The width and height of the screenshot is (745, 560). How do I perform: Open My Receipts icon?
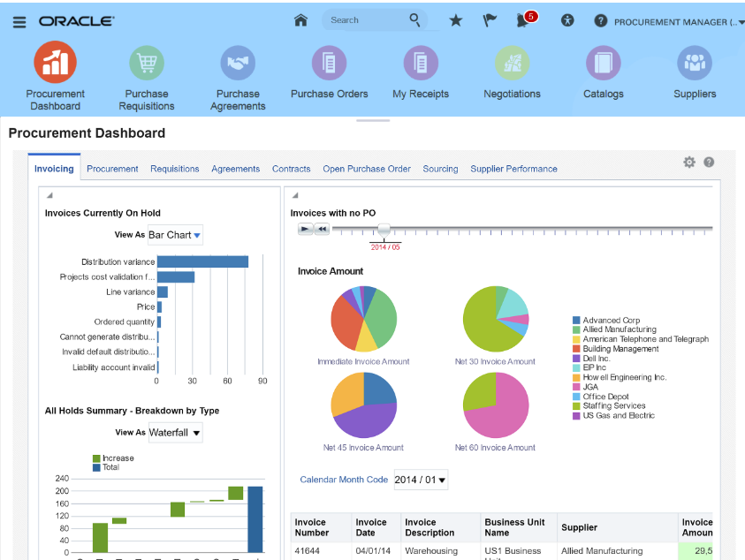[x=421, y=63]
